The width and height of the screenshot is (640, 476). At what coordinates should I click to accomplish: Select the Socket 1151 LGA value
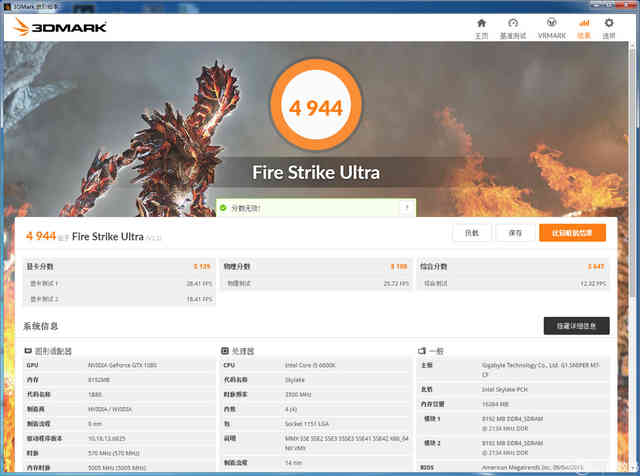click(307, 424)
